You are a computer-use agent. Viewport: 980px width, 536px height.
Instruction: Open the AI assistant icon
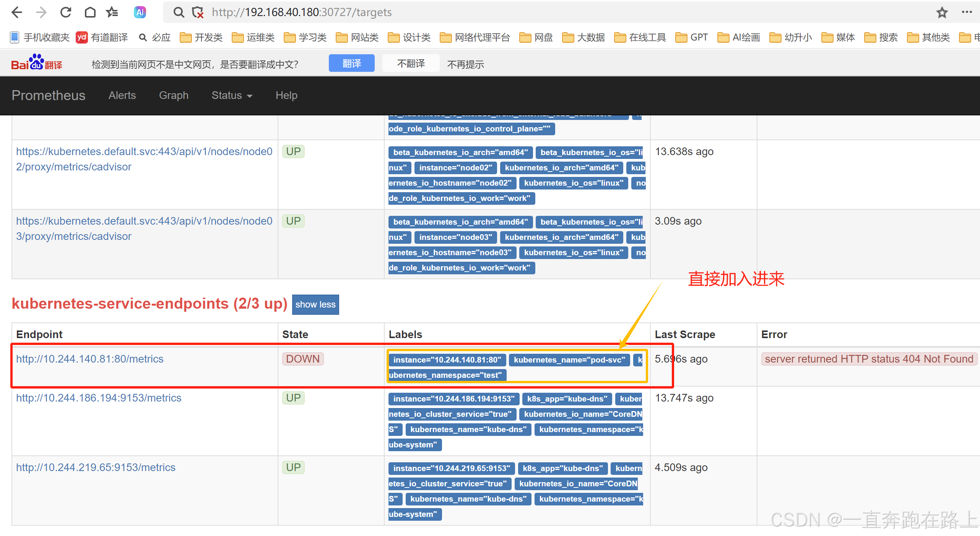pos(140,13)
